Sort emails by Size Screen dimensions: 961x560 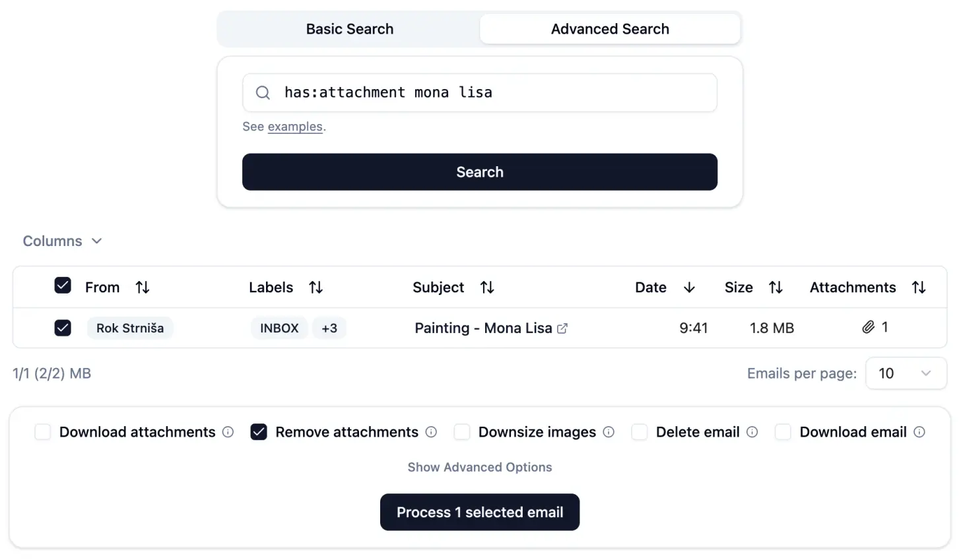776,287
